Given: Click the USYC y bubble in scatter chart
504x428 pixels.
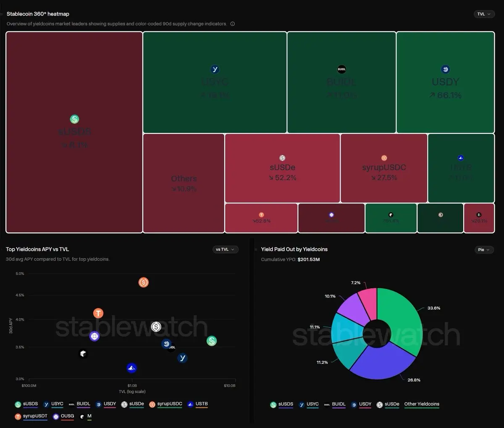Looking at the screenshot, I should (x=182, y=358).
